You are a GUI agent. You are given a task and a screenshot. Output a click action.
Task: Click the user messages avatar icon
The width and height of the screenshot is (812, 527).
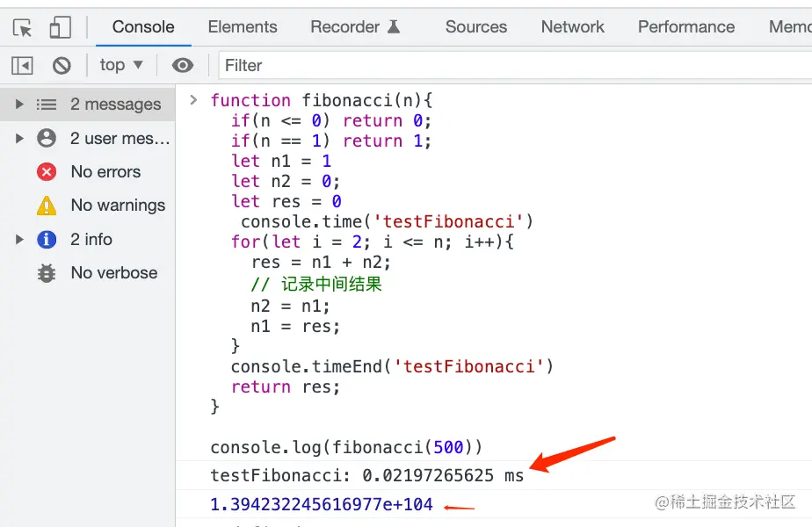[x=47, y=139]
